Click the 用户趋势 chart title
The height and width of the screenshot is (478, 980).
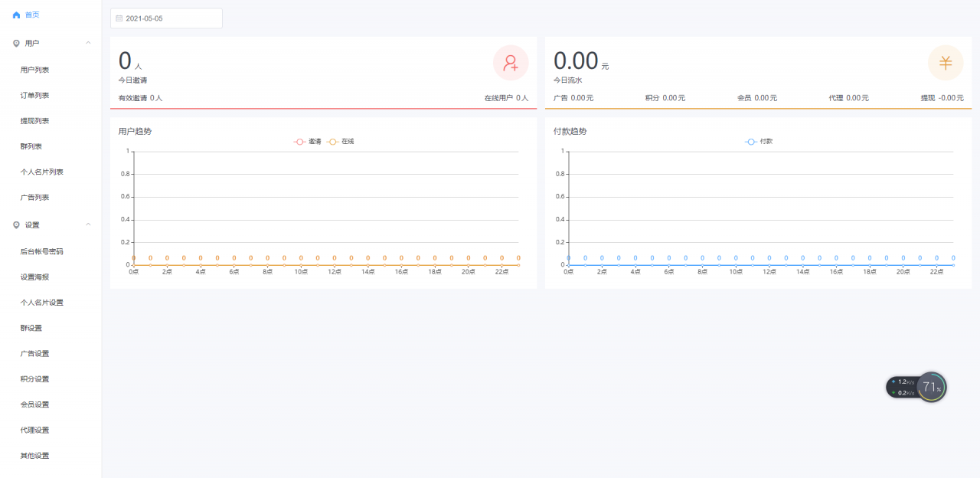click(135, 131)
